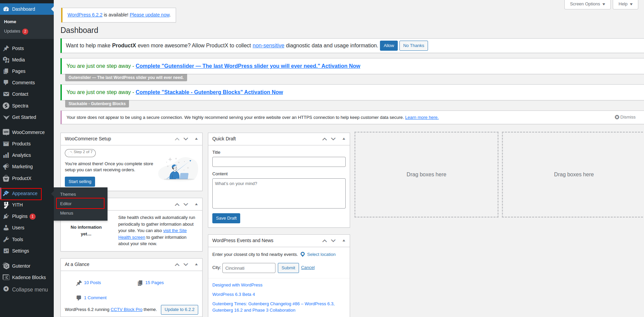Click the Analytics bar chart icon
Screen dimensions: 644x317
click(6, 155)
